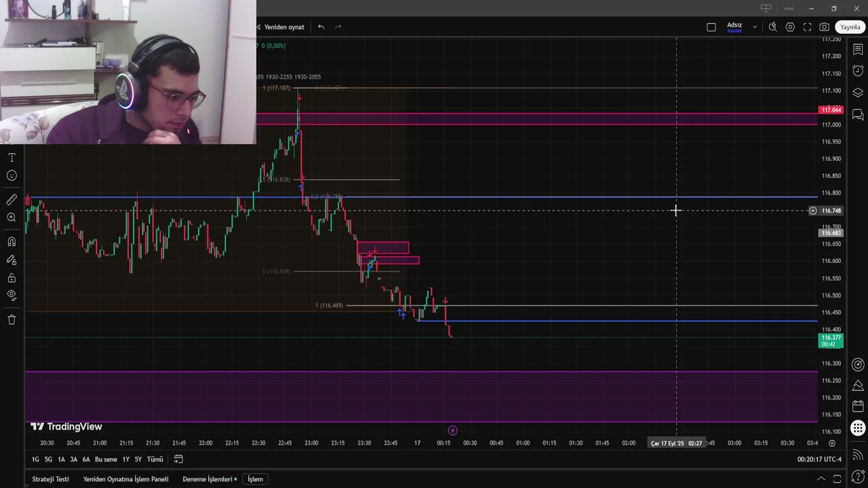Image resolution: width=868 pixels, height=488 pixels.
Task: Toggle Hide All Drawings eye icon
Action: pyautogui.click(x=12, y=296)
